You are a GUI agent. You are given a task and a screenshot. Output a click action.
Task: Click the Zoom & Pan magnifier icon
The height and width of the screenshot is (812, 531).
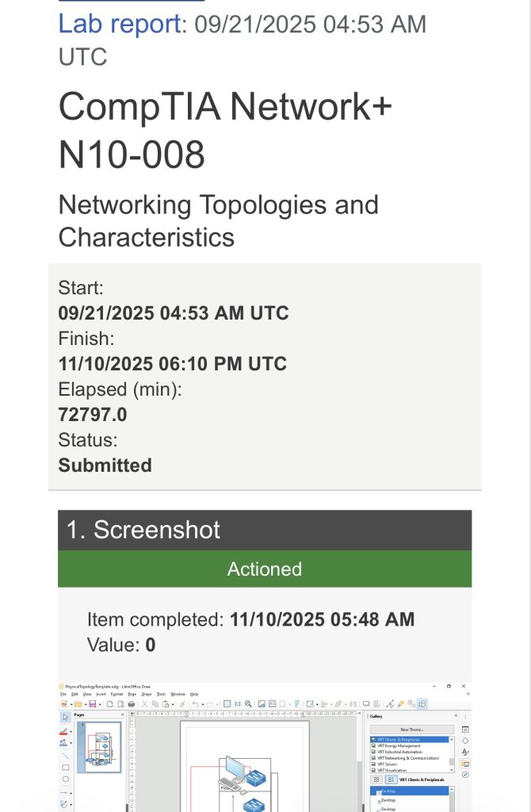(248, 704)
